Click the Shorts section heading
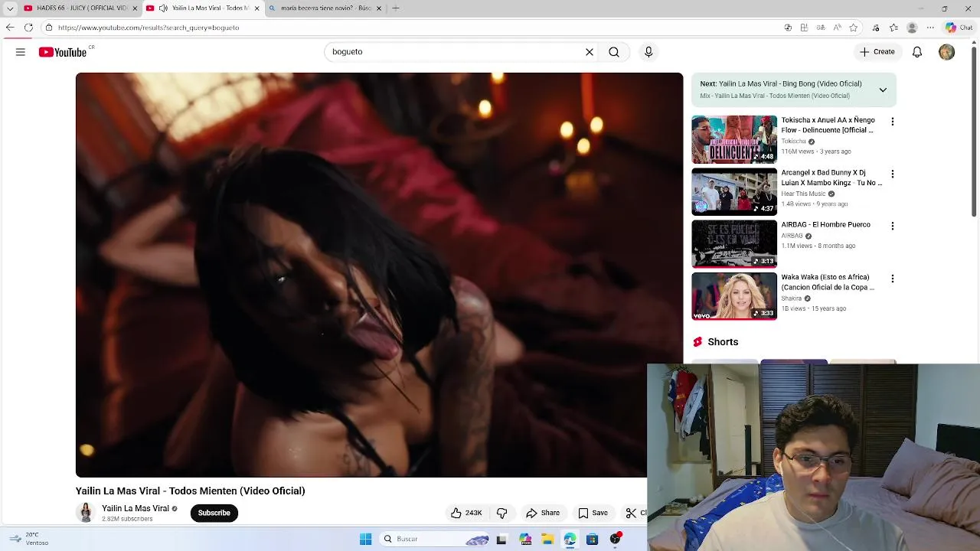Image resolution: width=980 pixels, height=551 pixels. 723,342
